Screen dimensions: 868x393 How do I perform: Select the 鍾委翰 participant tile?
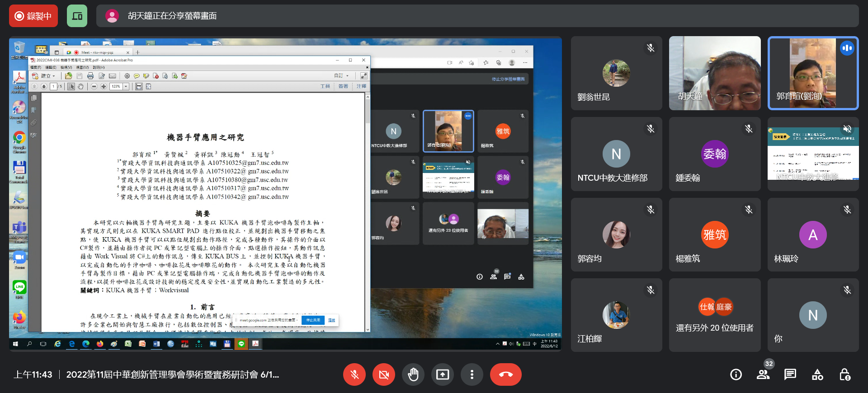tap(714, 154)
